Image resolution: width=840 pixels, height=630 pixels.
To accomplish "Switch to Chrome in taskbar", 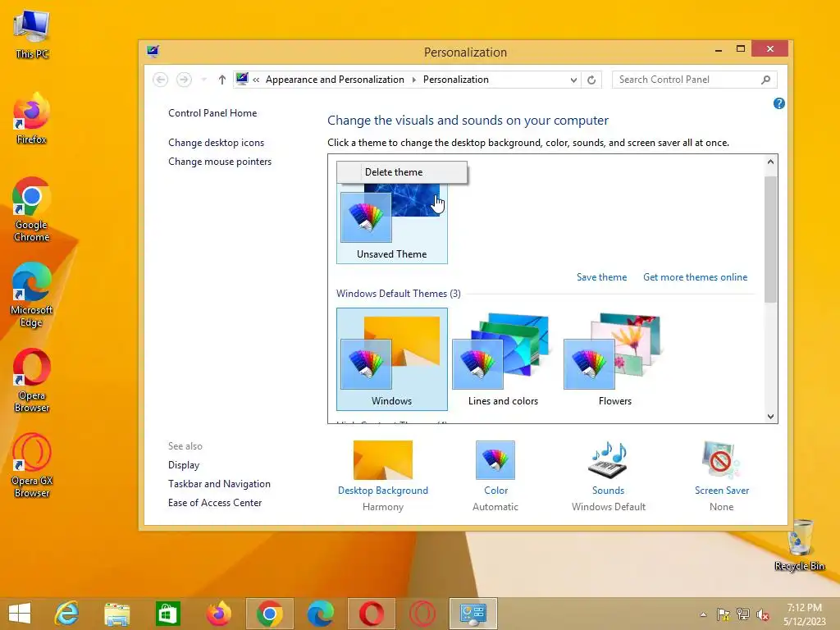I will pos(269,614).
